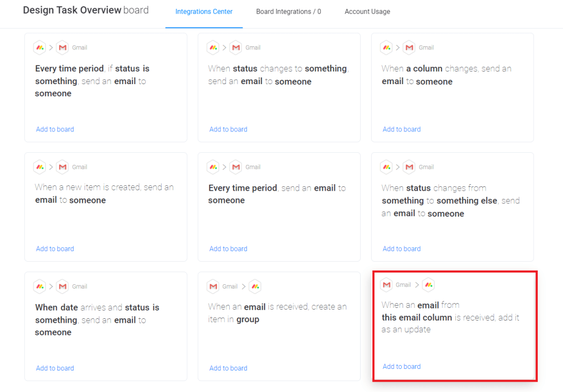Click Gmail icon in 'create an item in group' card
Screen dimensions: 563x392
(x=213, y=286)
